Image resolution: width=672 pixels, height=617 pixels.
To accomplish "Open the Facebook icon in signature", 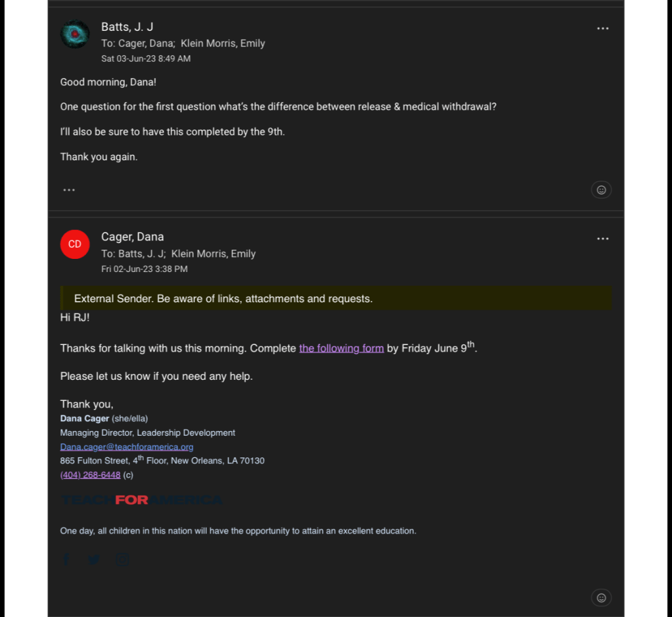I will 66,559.
